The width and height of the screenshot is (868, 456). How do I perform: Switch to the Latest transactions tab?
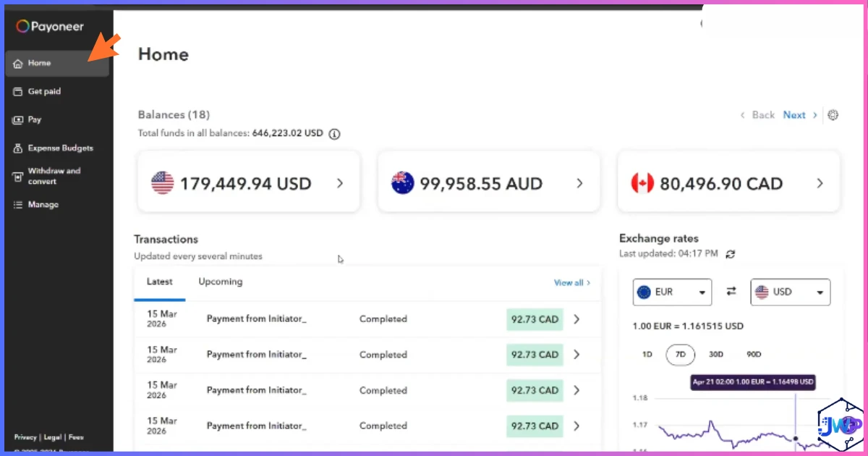click(160, 282)
